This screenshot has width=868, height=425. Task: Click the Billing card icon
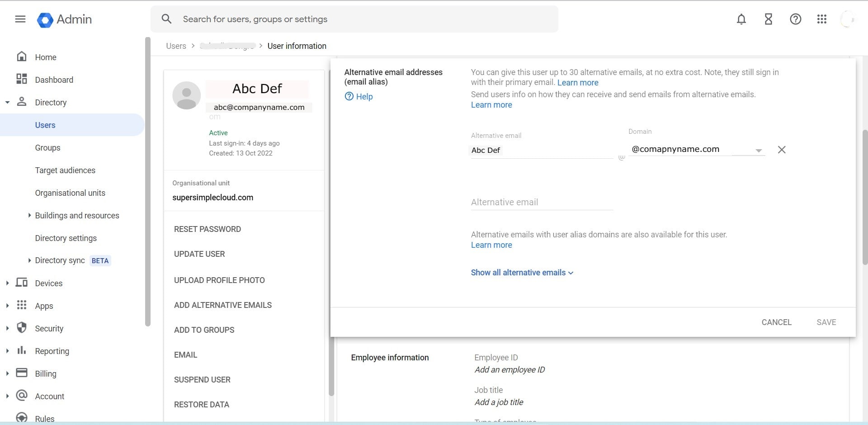tap(21, 373)
